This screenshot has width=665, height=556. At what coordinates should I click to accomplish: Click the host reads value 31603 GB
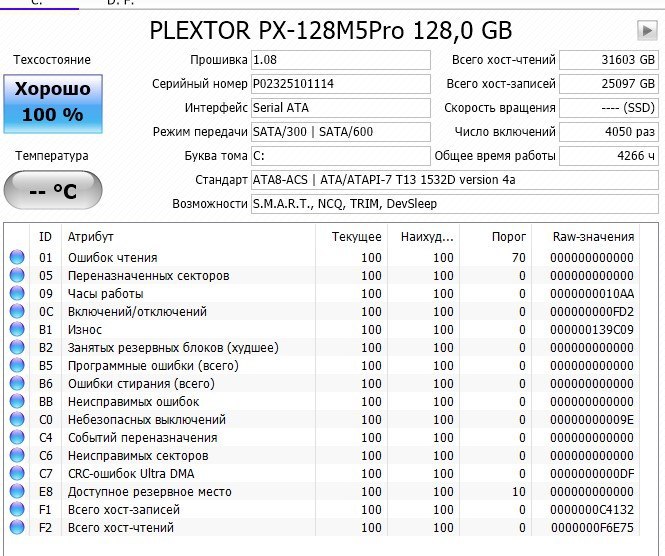coord(609,60)
